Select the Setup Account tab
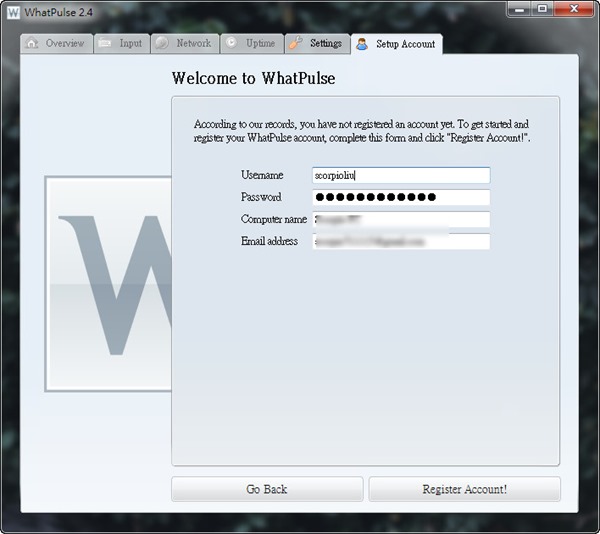This screenshot has height=534, width=600. coord(397,44)
